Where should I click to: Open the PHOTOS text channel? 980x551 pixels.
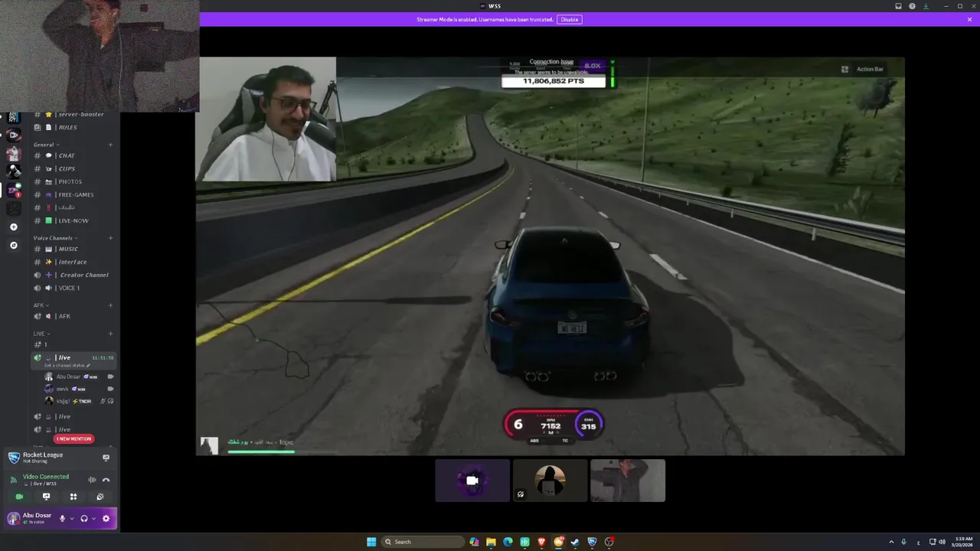pos(74,181)
